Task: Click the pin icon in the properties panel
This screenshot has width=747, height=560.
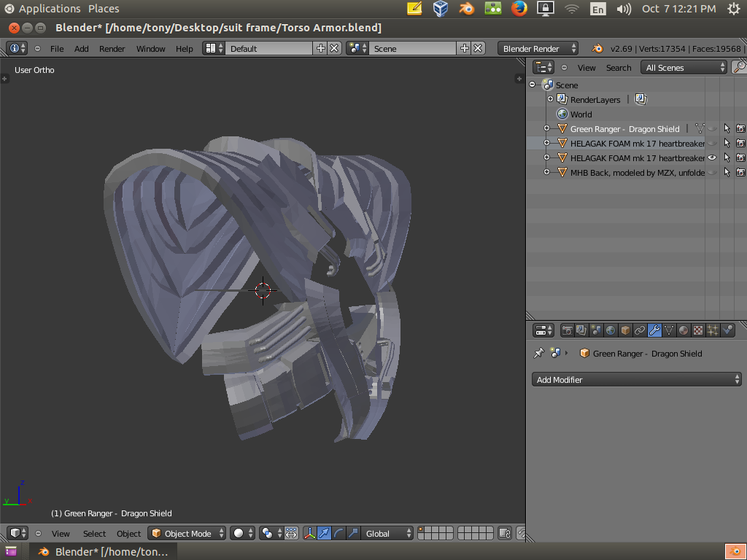Action: (539, 354)
